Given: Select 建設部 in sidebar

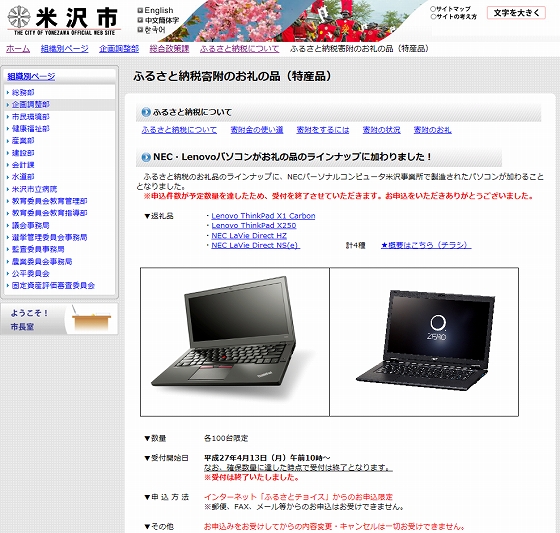Looking at the screenshot, I should (23, 153).
